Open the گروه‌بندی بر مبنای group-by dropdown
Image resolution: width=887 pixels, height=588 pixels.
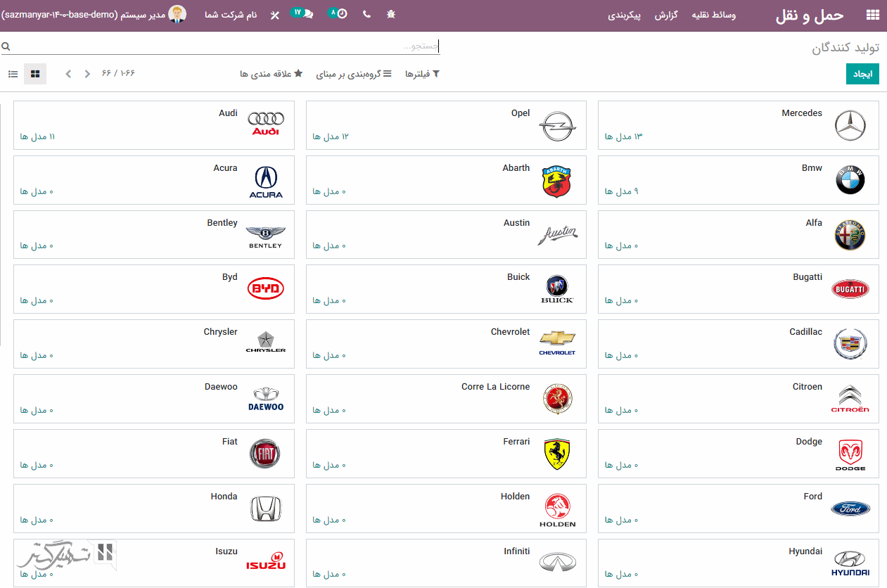click(x=354, y=74)
